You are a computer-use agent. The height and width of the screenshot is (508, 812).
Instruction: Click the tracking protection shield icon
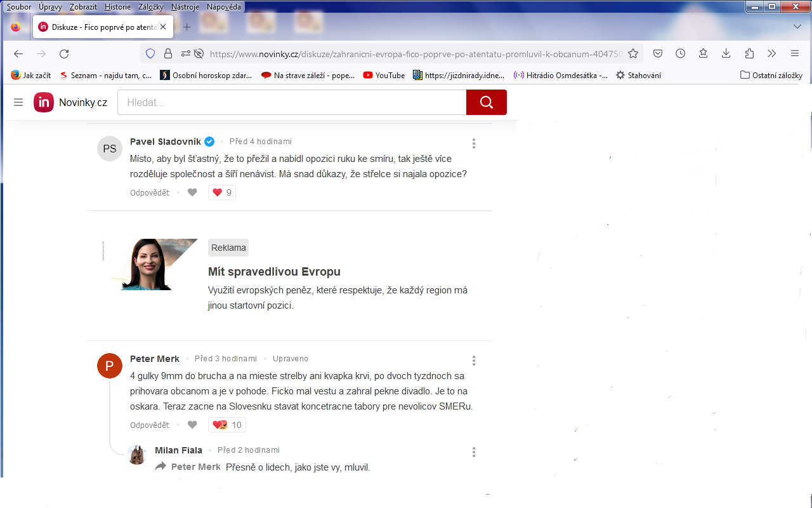click(150, 54)
